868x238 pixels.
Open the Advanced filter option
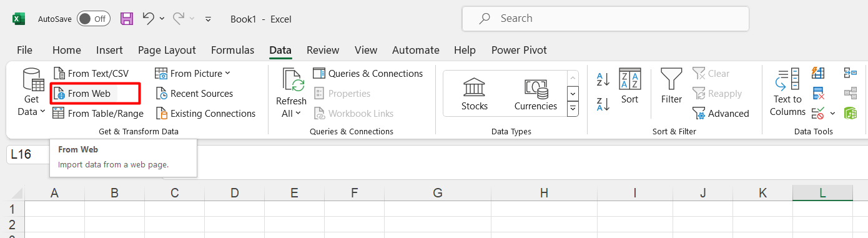tap(721, 114)
